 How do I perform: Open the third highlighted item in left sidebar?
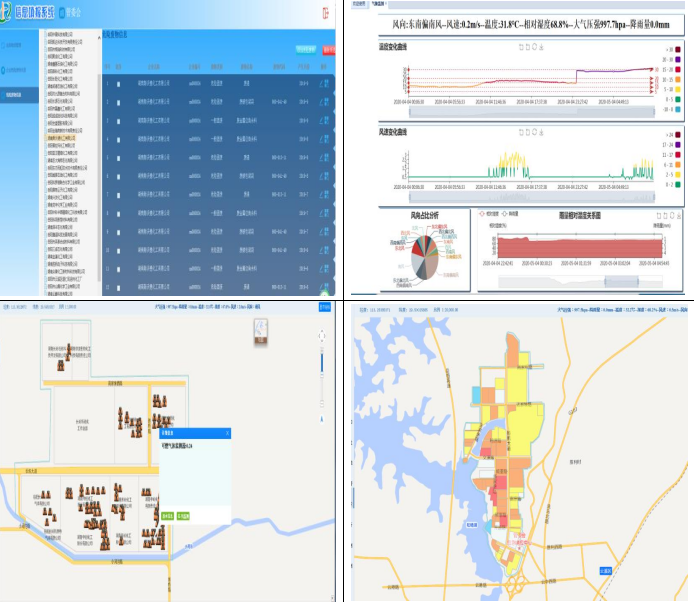click(x=20, y=93)
